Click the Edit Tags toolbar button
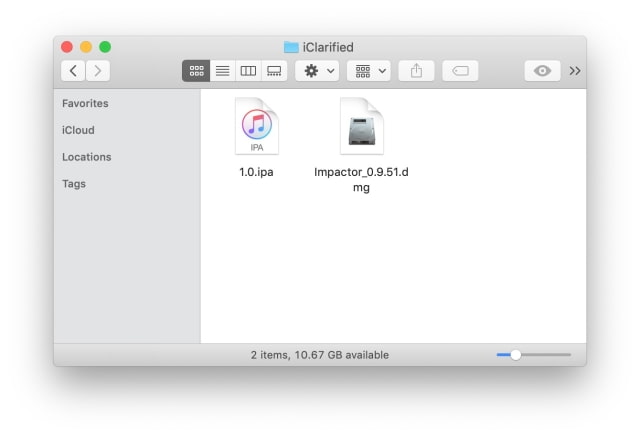The height and width of the screenshot is (437, 640). pos(460,71)
